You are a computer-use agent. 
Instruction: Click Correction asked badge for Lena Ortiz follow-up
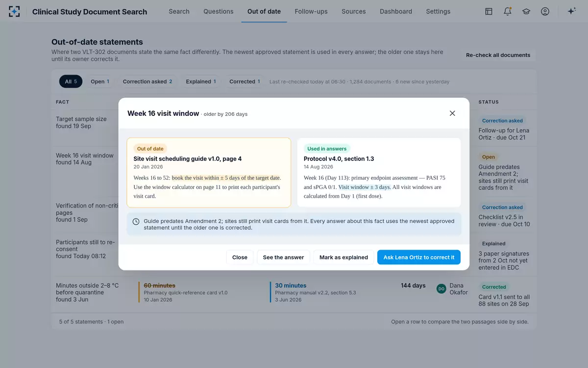(502, 121)
